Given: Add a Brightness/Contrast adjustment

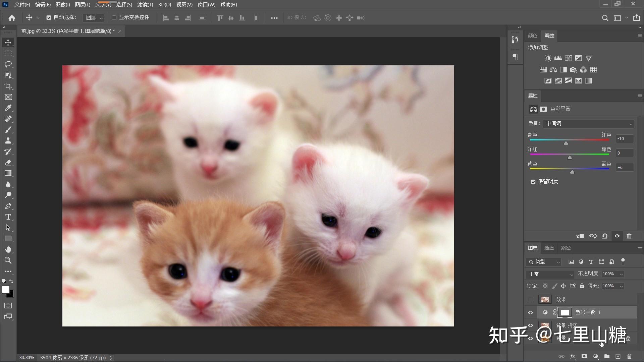Looking at the screenshot, I should (548, 58).
